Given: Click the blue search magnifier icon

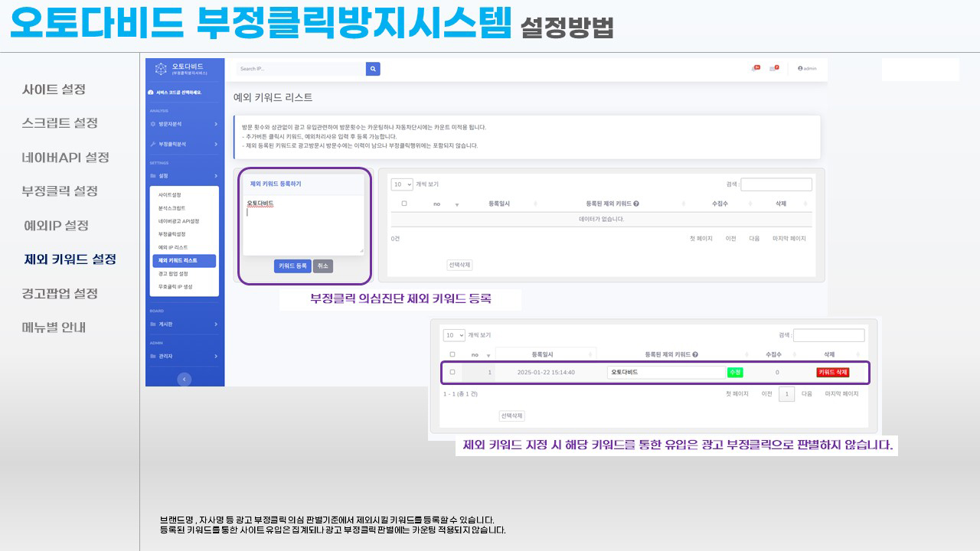Looking at the screenshot, I should (x=373, y=69).
